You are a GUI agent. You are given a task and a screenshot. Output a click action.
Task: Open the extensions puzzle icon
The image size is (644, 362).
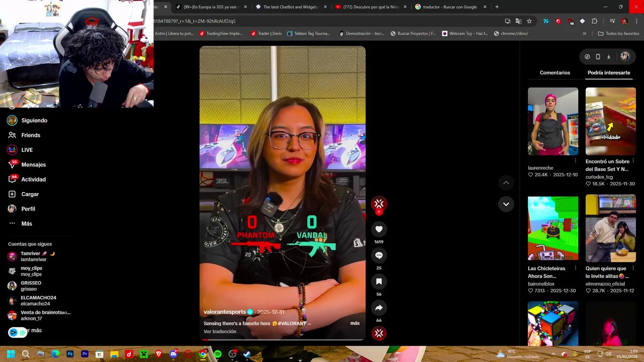[595, 21]
